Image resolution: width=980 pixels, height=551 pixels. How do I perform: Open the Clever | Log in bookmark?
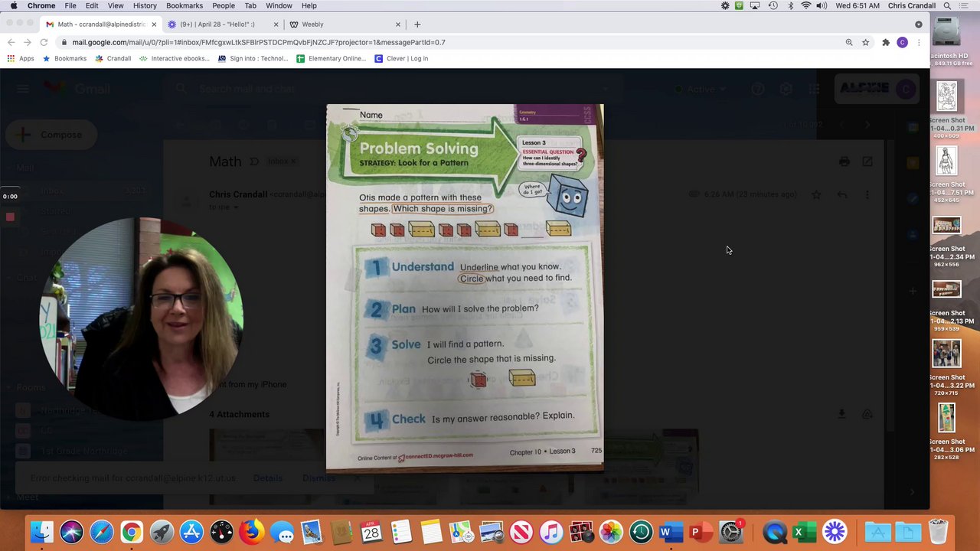pyautogui.click(x=401, y=58)
